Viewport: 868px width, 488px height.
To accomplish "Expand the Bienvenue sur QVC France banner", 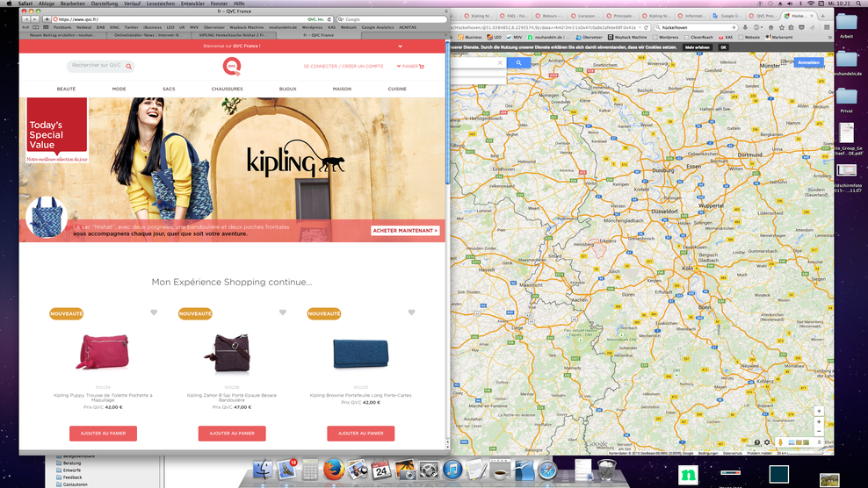I will (400, 46).
